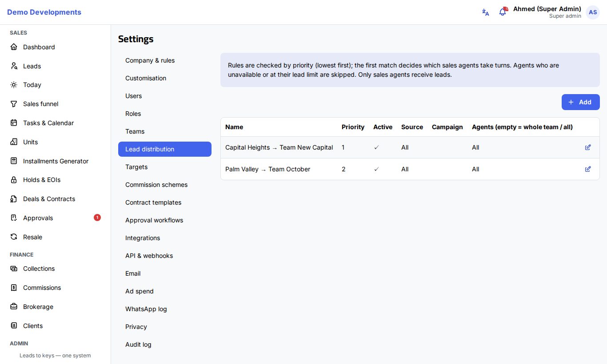The image size is (607, 364).
Task: Click the Units building icon
Action: [x=14, y=142]
